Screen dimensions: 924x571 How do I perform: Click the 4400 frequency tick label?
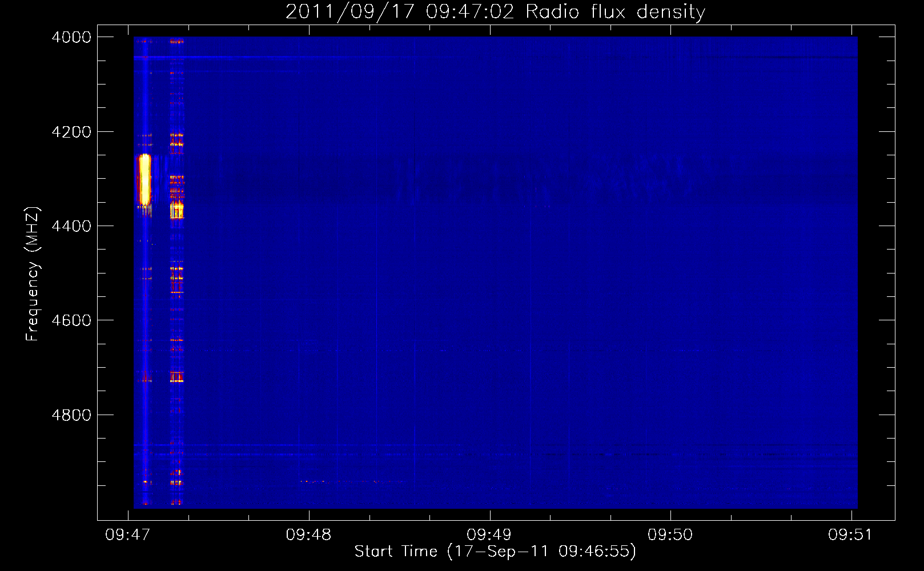pyautogui.click(x=71, y=226)
